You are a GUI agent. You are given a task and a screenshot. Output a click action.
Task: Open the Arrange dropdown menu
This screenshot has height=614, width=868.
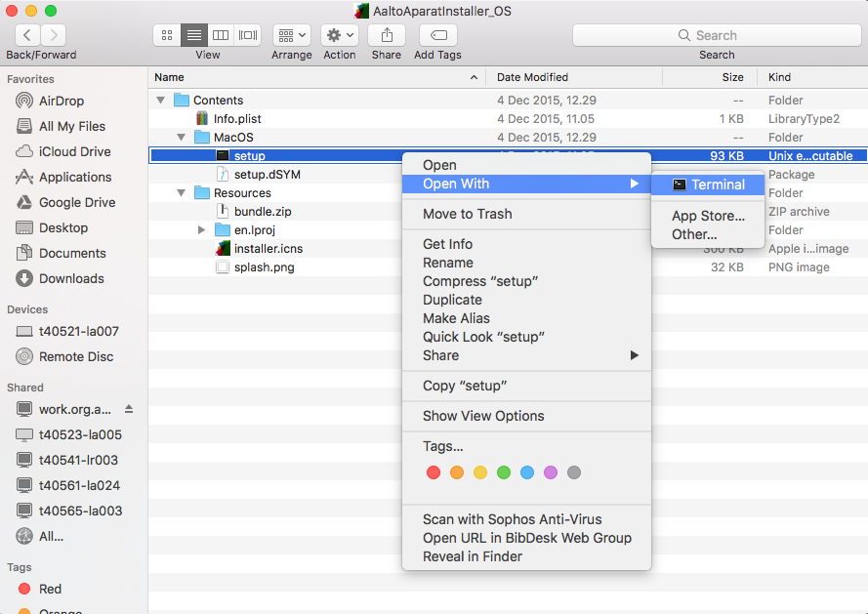(292, 35)
